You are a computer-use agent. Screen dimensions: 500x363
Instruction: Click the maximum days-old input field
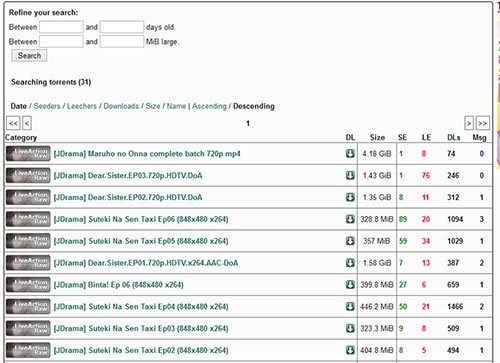tap(122, 27)
